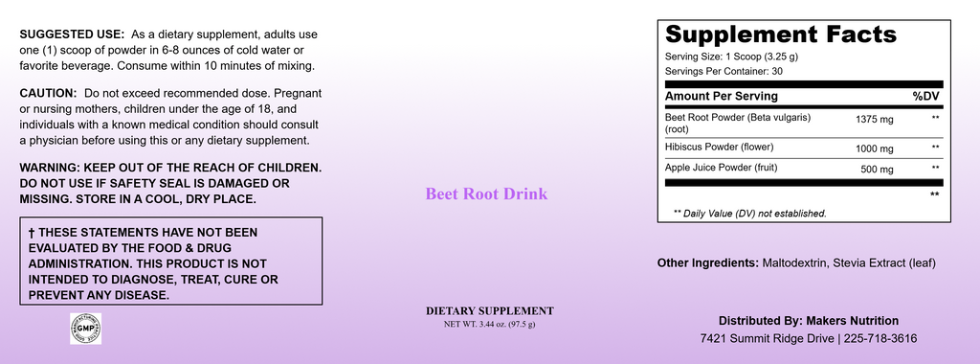This screenshot has width=980, height=364.
Task: Click the GMP certification seal
Action: 85,329
